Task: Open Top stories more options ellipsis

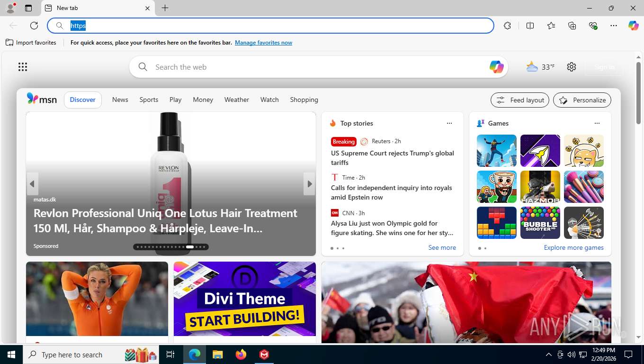Action: click(449, 123)
